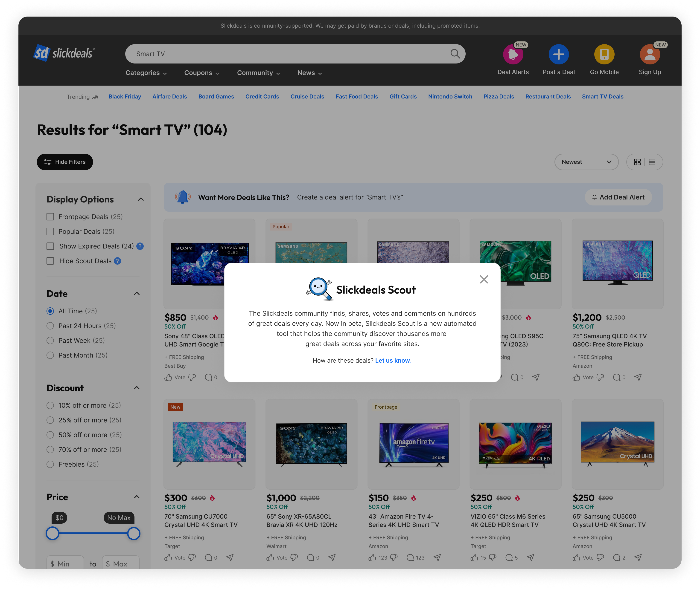Thumbs down the VIZIO 65" M6 deal
This screenshot has width=700, height=589.
(x=493, y=558)
